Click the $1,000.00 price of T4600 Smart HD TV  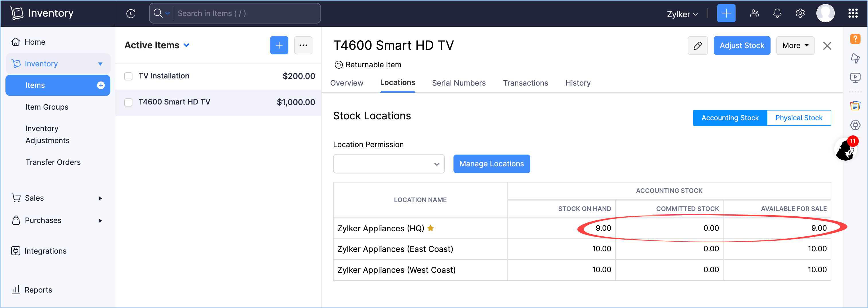click(x=296, y=102)
